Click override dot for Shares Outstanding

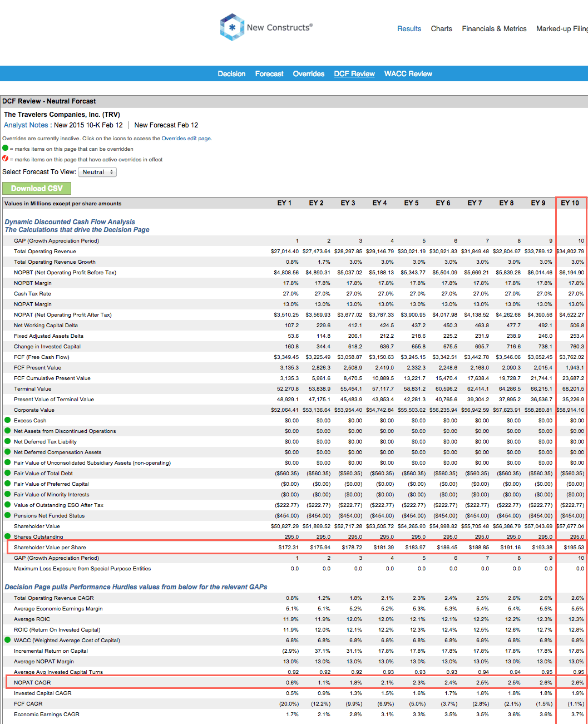[x=8, y=536]
